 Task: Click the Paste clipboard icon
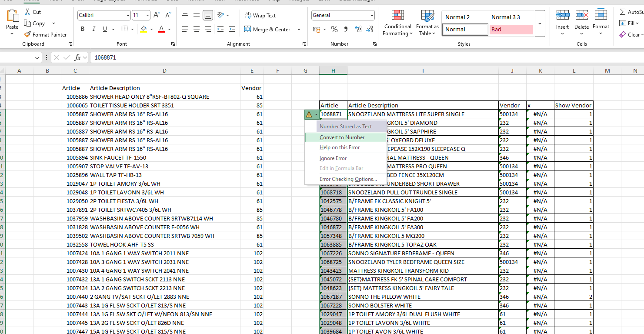12,16
